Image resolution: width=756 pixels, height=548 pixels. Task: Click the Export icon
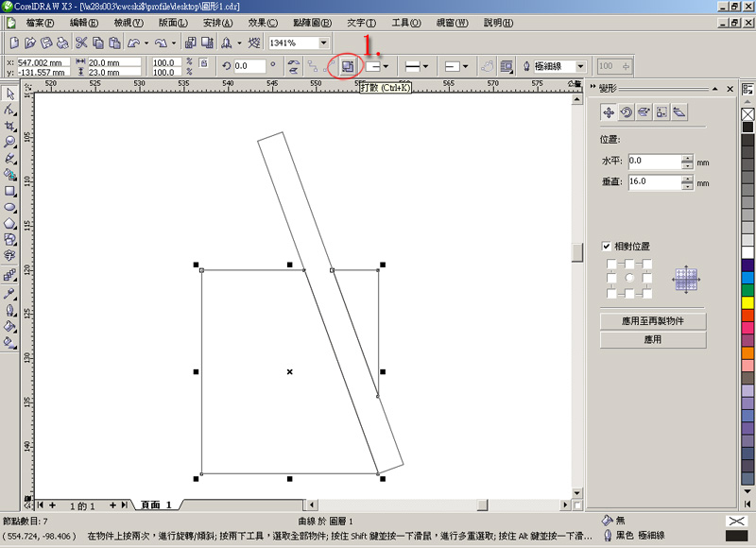[207, 43]
